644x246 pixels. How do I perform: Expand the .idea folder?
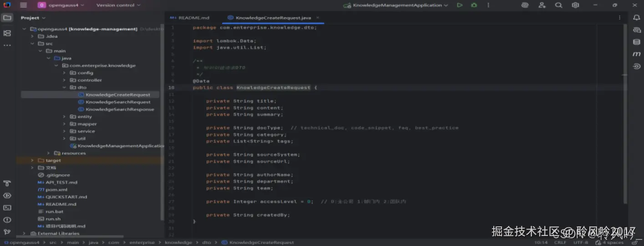(x=33, y=36)
